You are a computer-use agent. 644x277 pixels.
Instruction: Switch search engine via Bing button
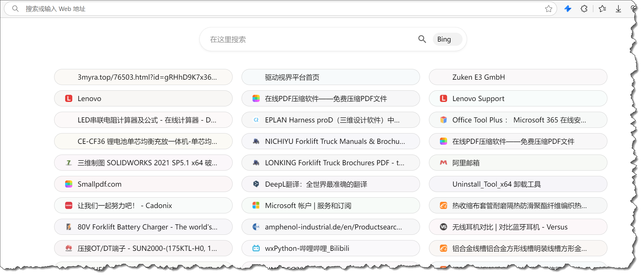(447, 39)
